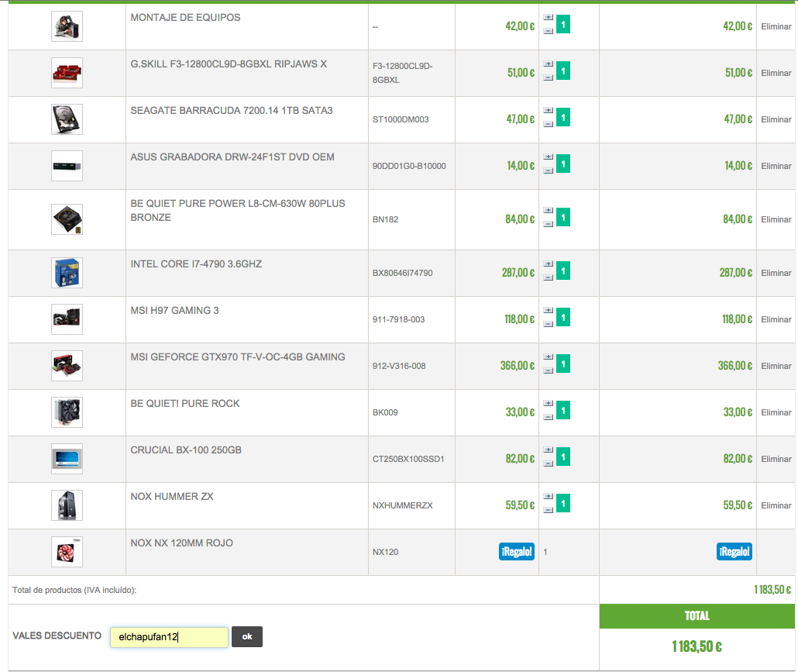Open CRUCIAL BX-100 250GB product name
The image size is (798, 672).
(186, 450)
